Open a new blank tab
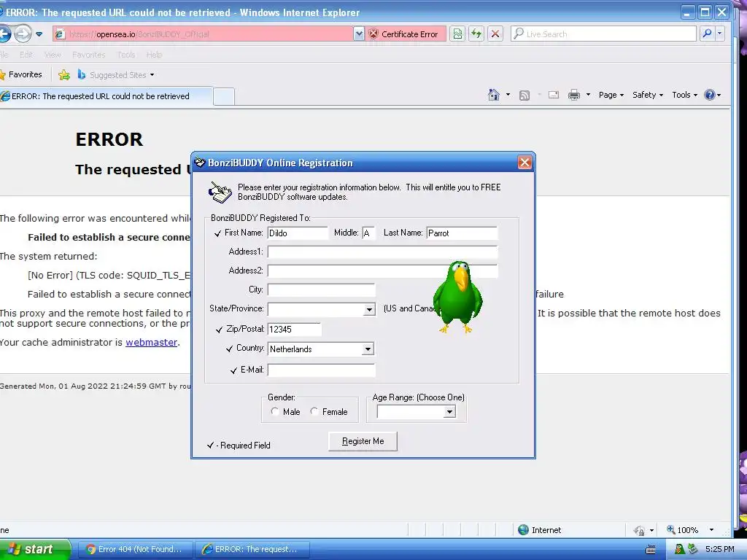The width and height of the screenshot is (747, 560). click(x=224, y=97)
